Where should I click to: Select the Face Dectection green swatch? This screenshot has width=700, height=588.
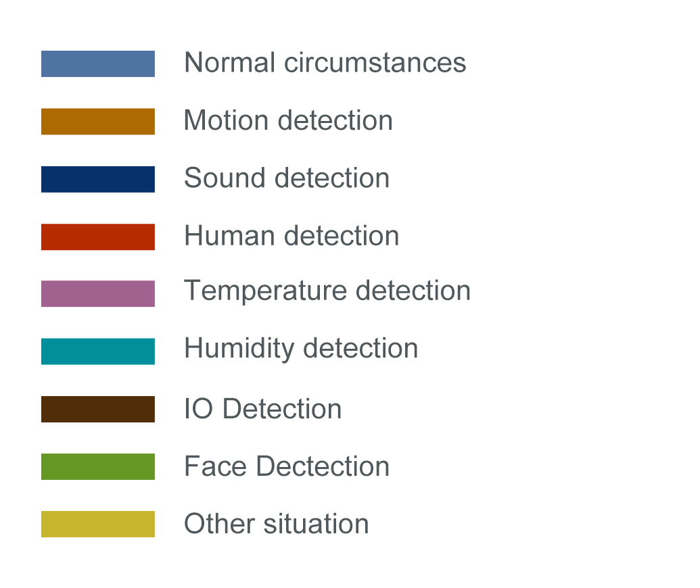click(x=98, y=466)
